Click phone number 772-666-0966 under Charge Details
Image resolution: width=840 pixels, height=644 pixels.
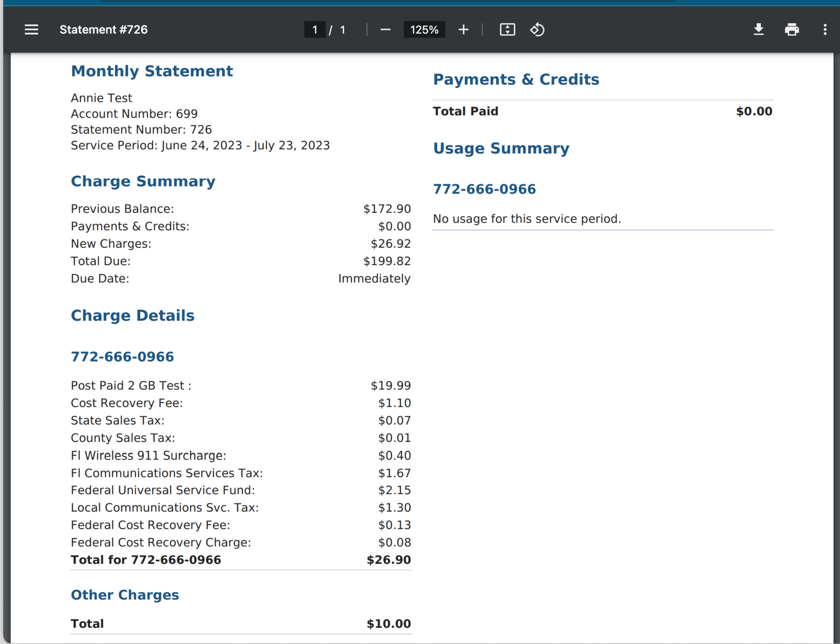pos(122,356)
